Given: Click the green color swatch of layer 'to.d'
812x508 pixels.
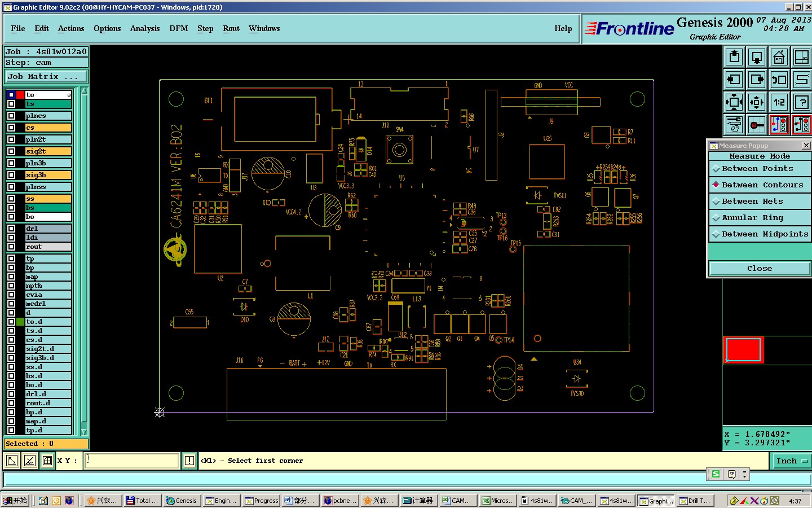Looking at the screenshot, I should 20,322.
